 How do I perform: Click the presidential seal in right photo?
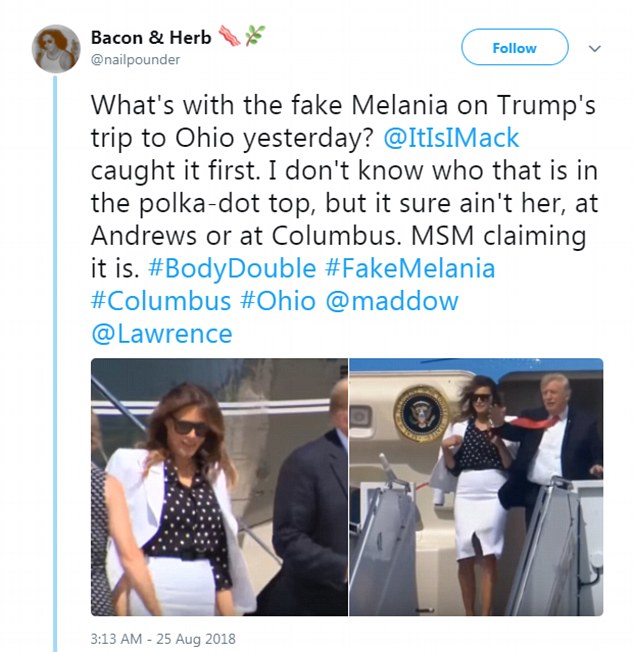point(421,412)
